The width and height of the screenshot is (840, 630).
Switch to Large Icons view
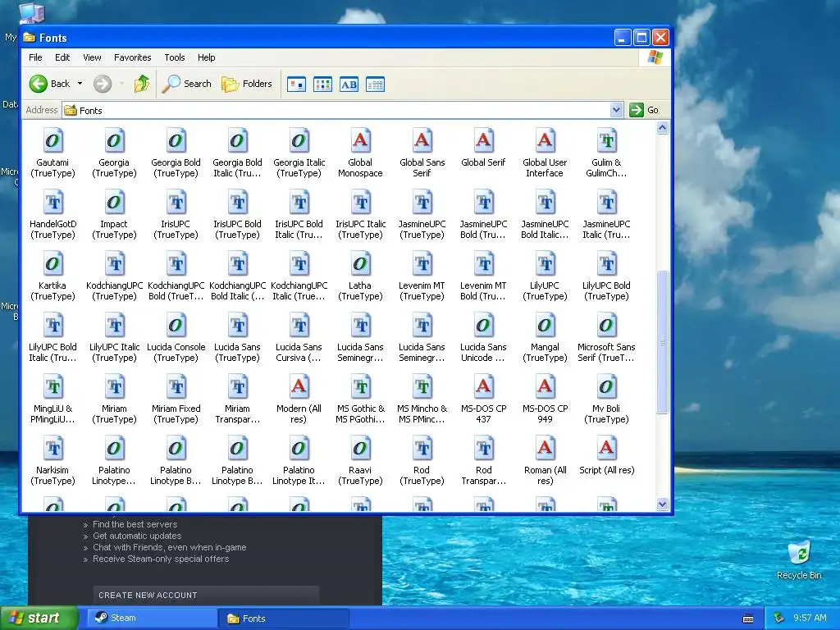point(296,84)
